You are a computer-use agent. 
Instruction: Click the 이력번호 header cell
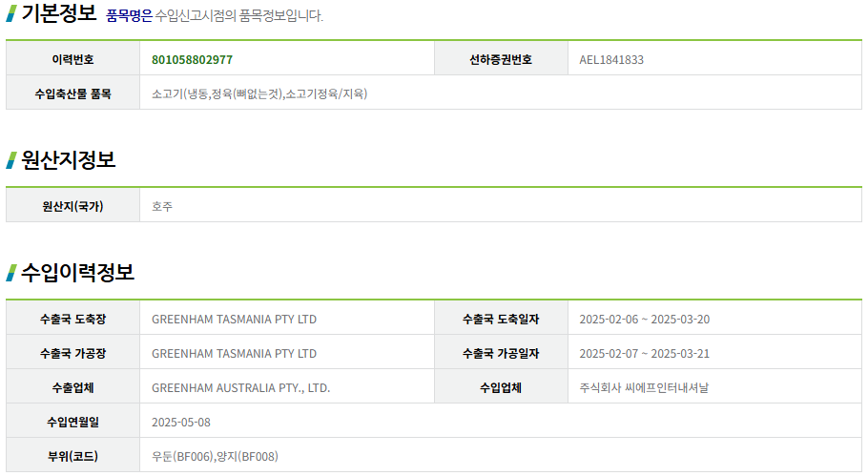(x=72, y=59)
